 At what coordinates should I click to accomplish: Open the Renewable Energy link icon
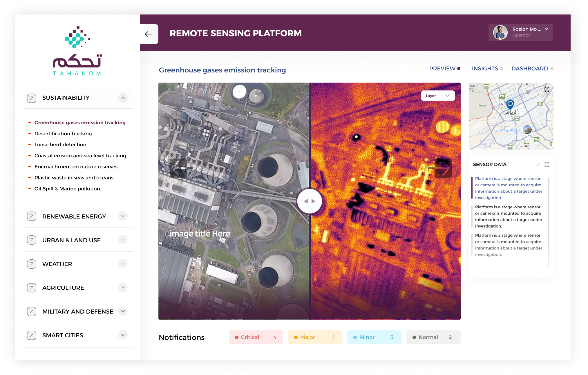32,216
